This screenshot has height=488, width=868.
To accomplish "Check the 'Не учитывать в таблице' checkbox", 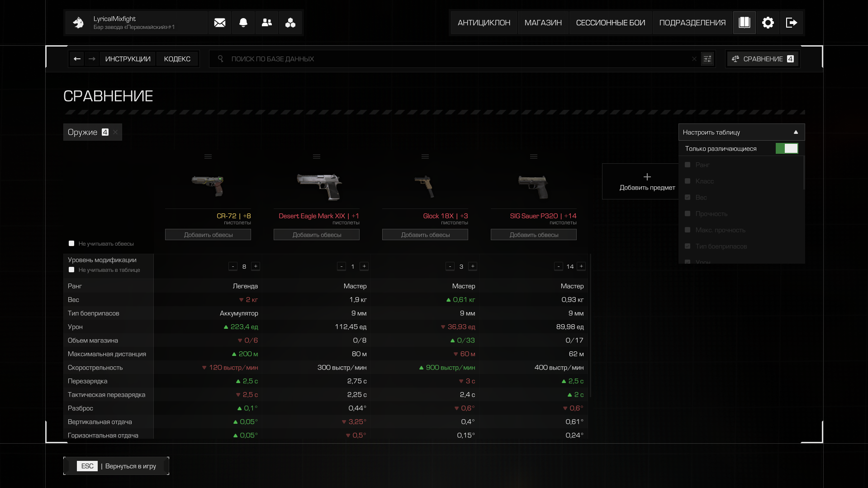I will [x=71, y=270].
